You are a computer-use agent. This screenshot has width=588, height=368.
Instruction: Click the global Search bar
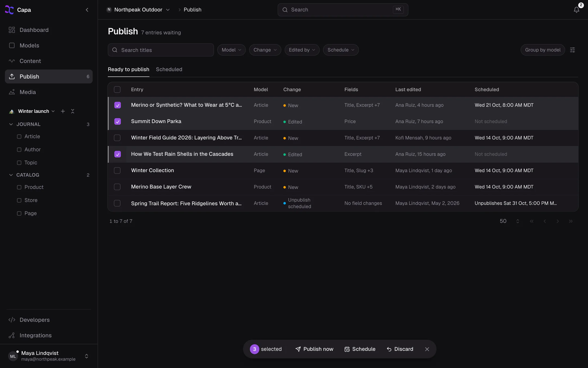pyautogui.click(x=343, y=10)
